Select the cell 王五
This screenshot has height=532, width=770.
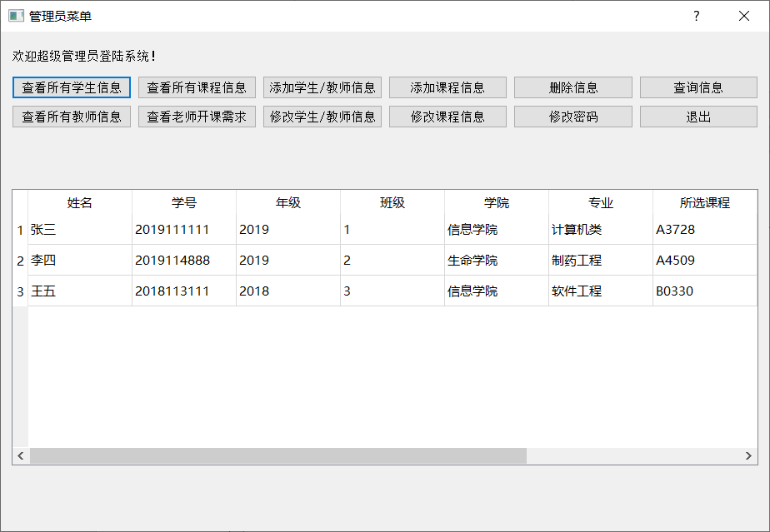80,291
